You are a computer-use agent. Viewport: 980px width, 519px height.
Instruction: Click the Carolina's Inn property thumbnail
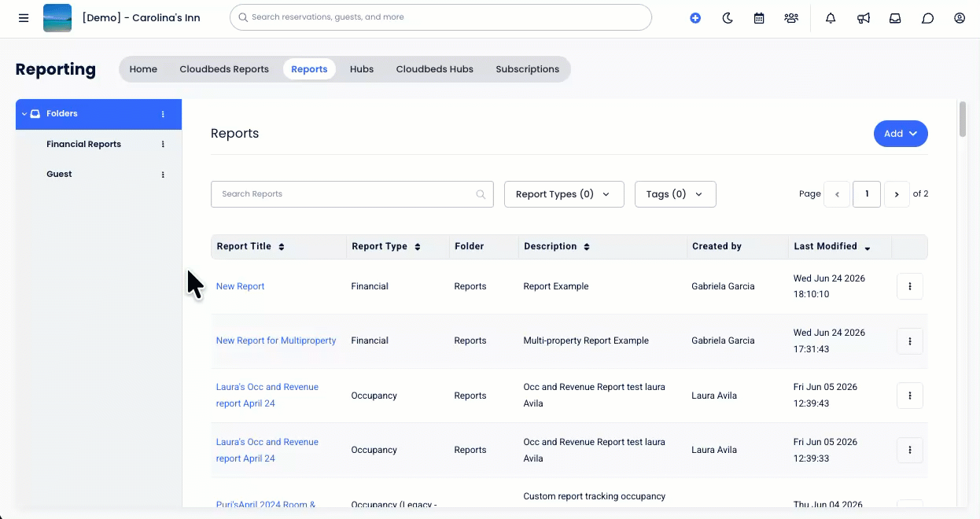[57, 17]
